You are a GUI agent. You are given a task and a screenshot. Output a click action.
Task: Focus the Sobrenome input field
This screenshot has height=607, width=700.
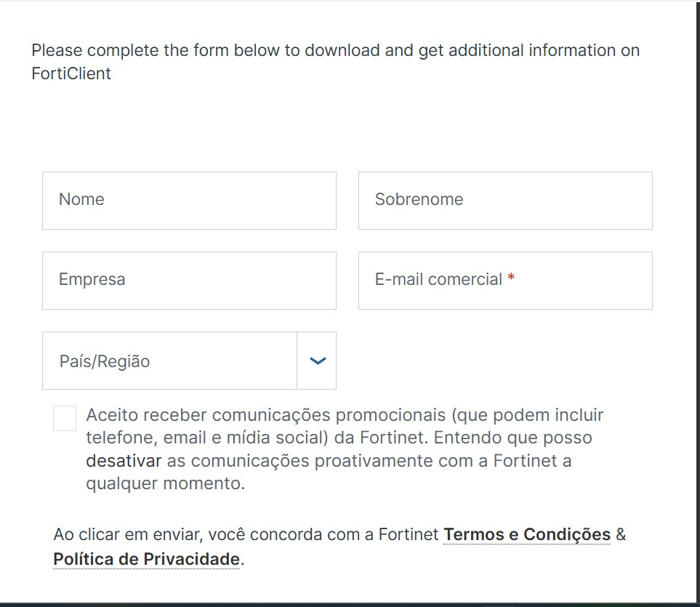point(505,201)
